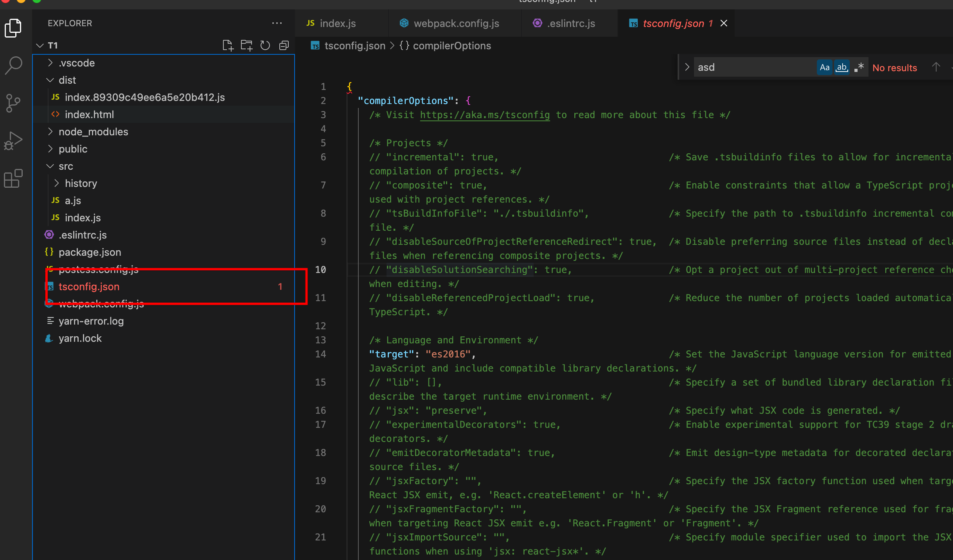Expand the public folder
953x560 pixels.
click(50, 149)
